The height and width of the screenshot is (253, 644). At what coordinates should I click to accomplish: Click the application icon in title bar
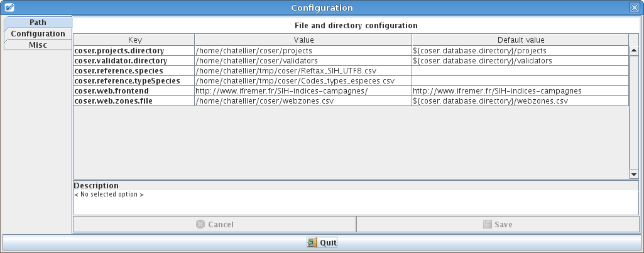[x=9, y=8]
